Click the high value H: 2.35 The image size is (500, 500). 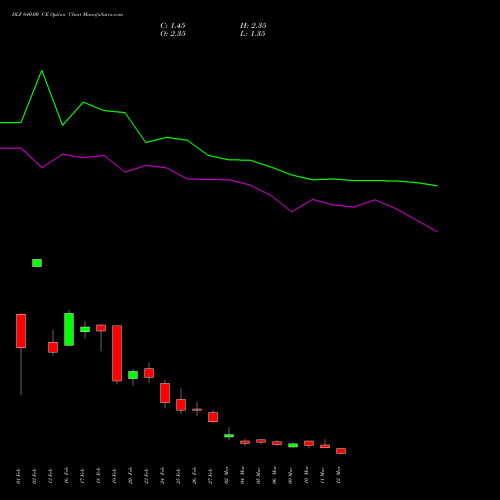(x=253, y=26)
